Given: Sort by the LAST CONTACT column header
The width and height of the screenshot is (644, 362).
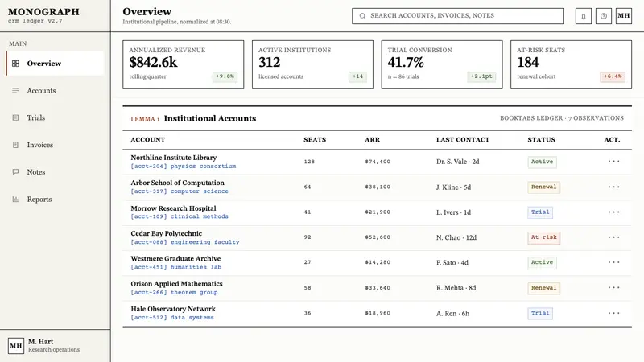Looking at the screenshot, I should [x=463, y=139].
